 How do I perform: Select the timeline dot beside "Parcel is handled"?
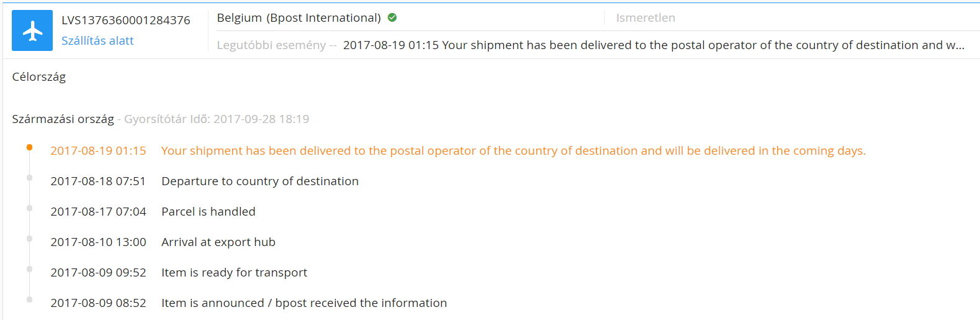[x=29, y=208]
